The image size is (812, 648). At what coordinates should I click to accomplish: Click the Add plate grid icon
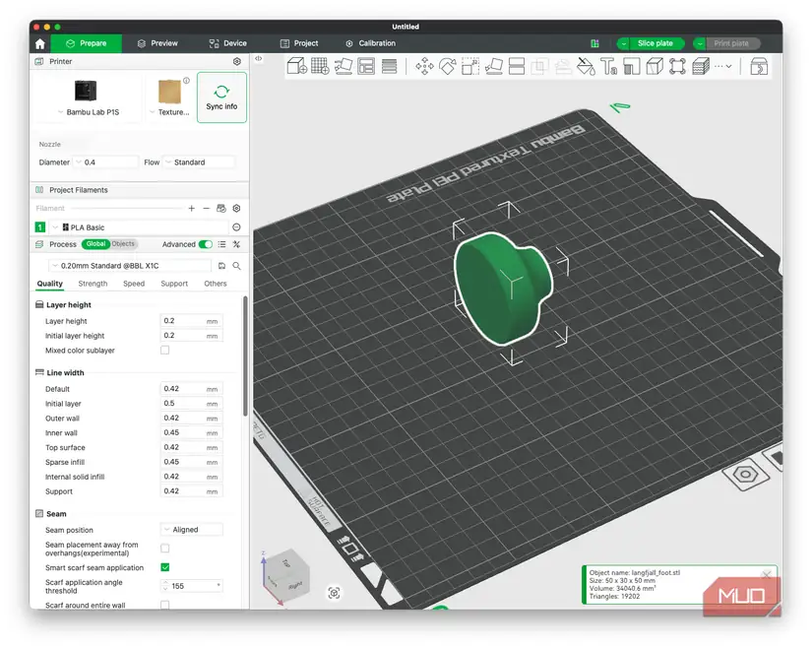pyautogui.click(x=320, y=66)
